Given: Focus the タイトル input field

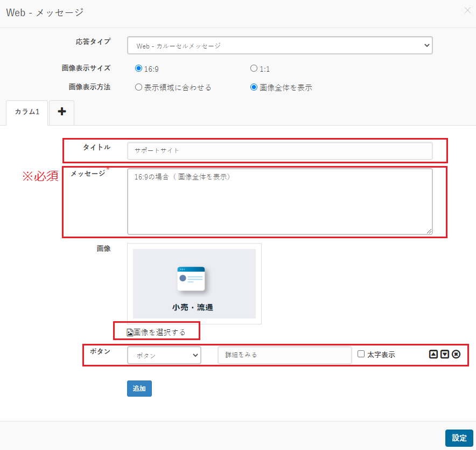Looking at the screenshot, I should [x=280, y=151].
